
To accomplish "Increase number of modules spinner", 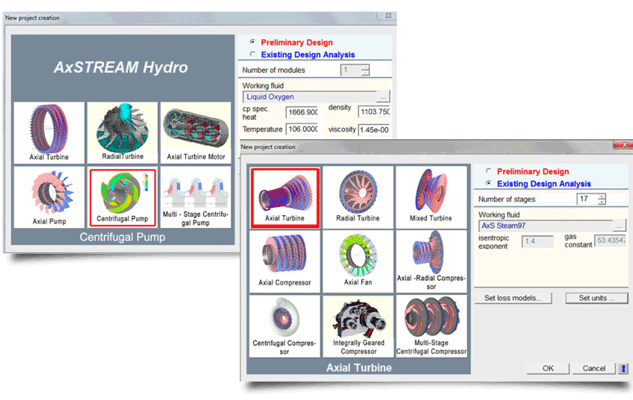I will [x=365, y=67].
